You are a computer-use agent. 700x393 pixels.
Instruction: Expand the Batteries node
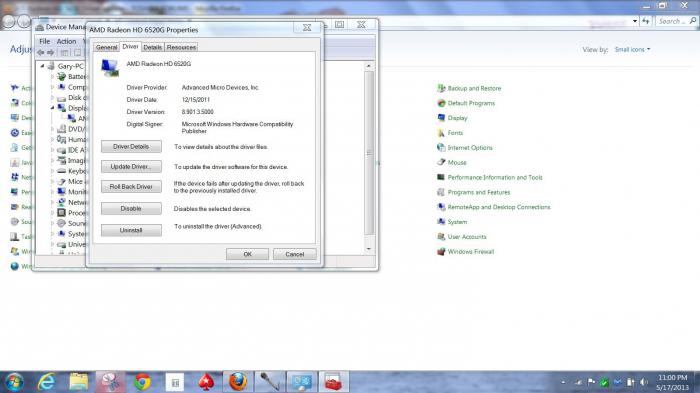(52, 77)
